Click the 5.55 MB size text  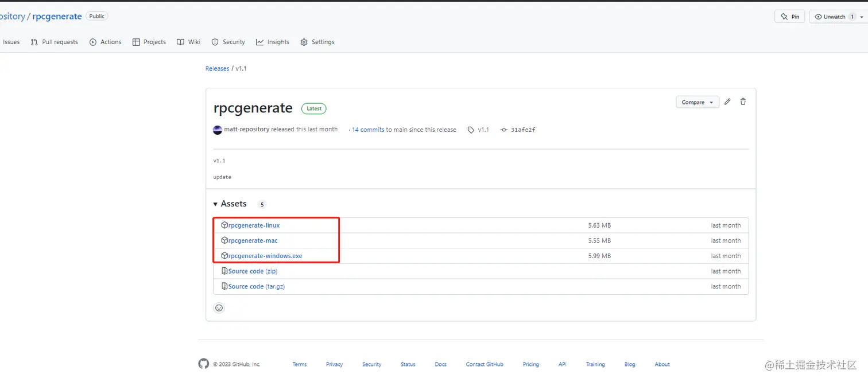point(599,241)
